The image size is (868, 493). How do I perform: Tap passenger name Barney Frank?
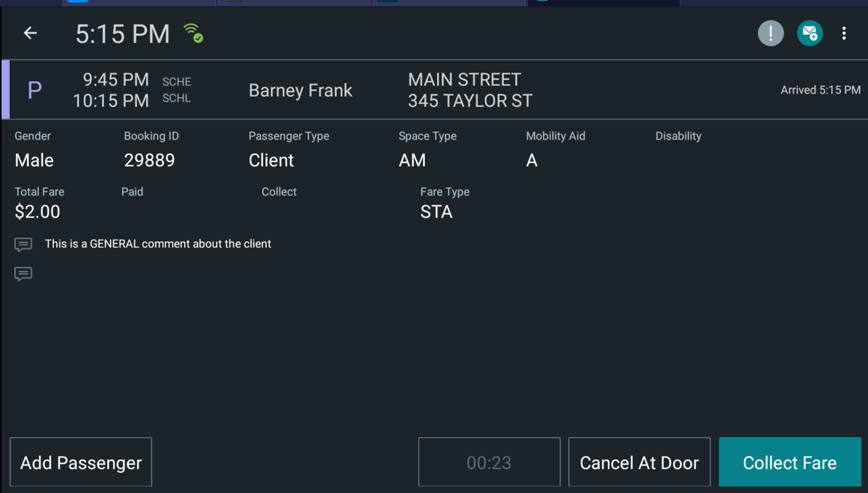(x=301, y=90)
